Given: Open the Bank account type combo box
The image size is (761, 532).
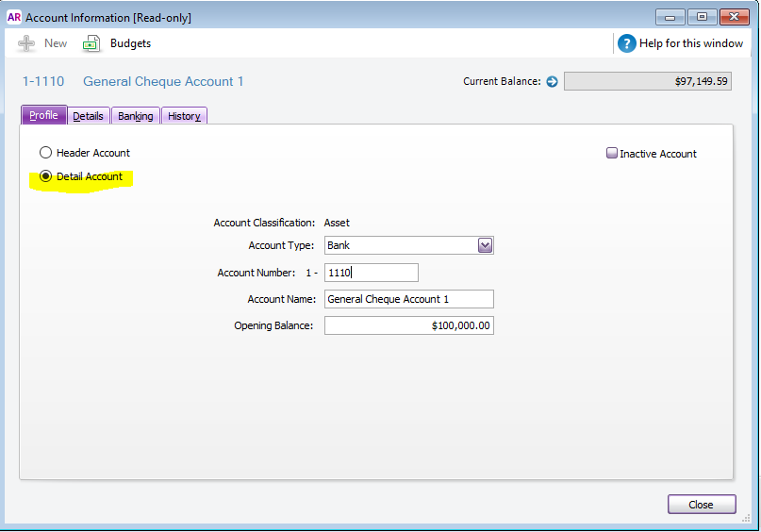Looking at the screenshot, I should [401, 245].
